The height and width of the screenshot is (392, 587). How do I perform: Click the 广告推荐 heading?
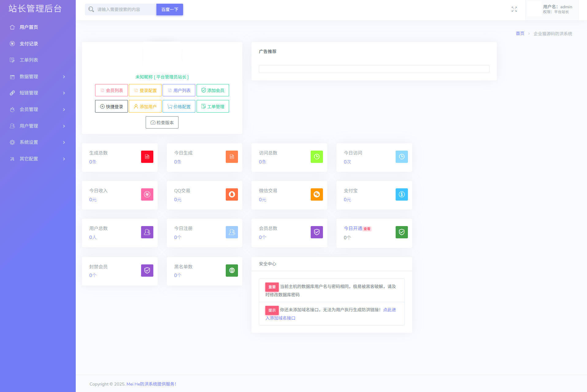coord(267,52)
